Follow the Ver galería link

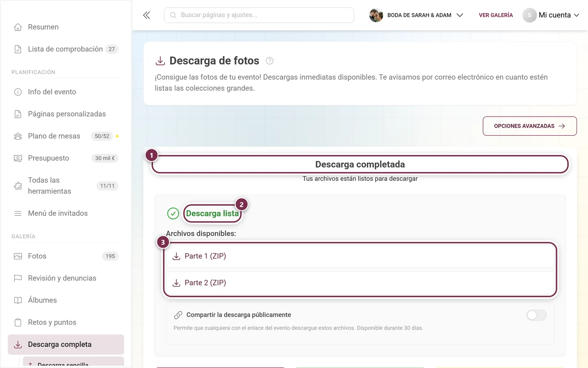pos(496,15)
